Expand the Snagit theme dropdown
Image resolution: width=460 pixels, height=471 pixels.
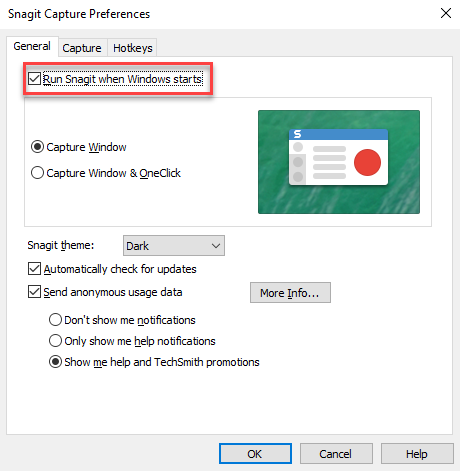point(174,246)
